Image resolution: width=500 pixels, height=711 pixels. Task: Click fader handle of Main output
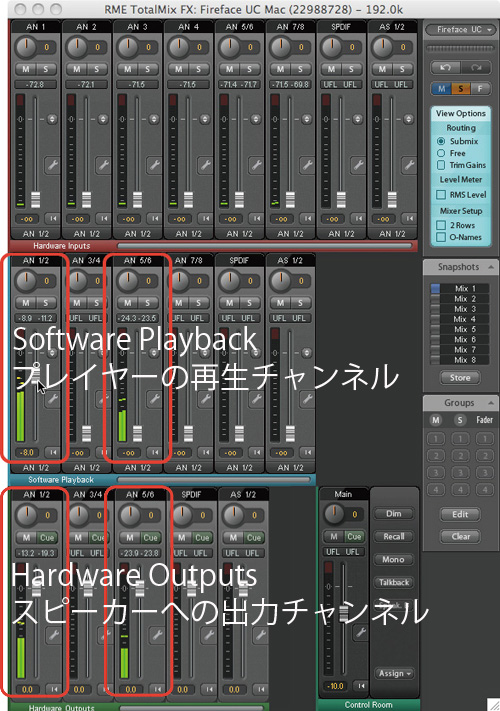(x=344, y=613)
